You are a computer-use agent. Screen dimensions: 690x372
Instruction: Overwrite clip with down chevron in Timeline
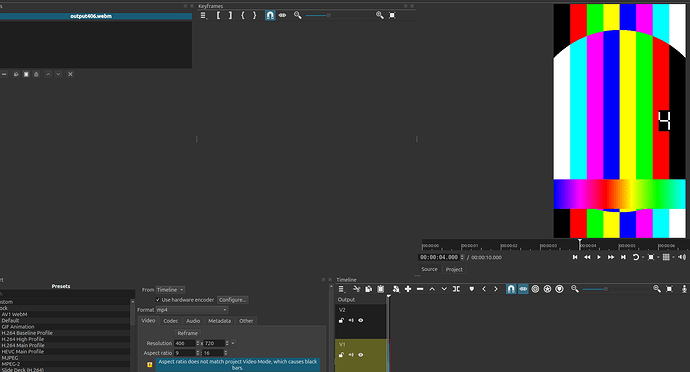[x=444, y=289]
